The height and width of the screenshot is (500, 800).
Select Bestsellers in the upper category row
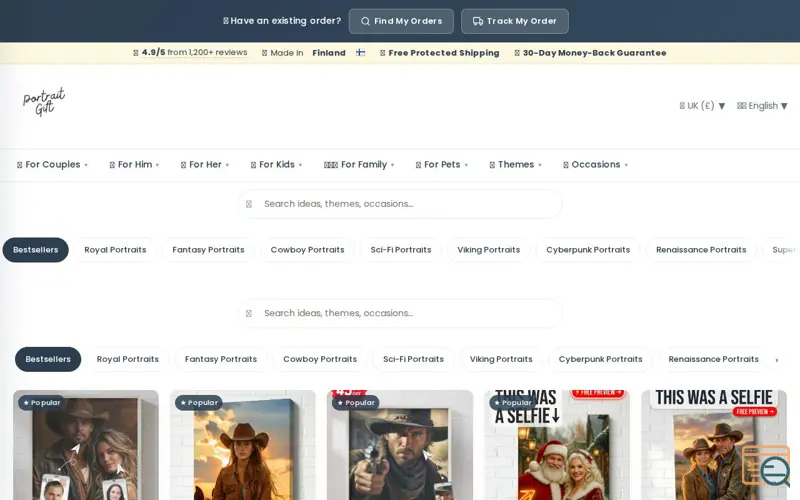click(x=36, y=250)
